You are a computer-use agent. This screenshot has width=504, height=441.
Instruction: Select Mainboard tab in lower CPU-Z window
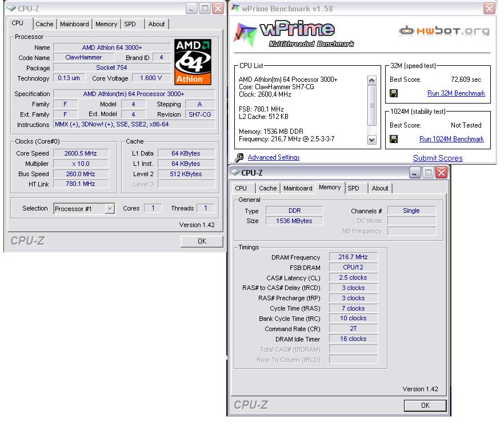point(298,189)
